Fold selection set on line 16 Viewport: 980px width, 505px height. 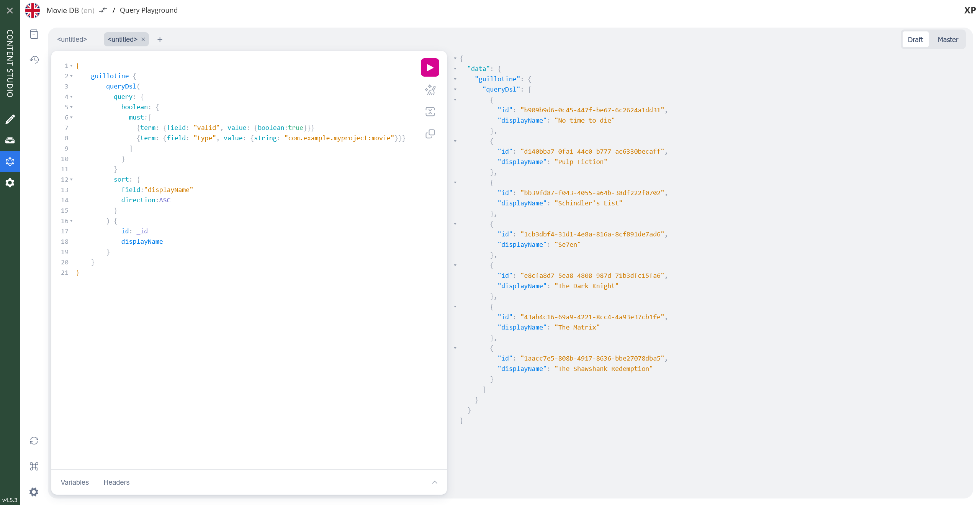coord(71,221)
